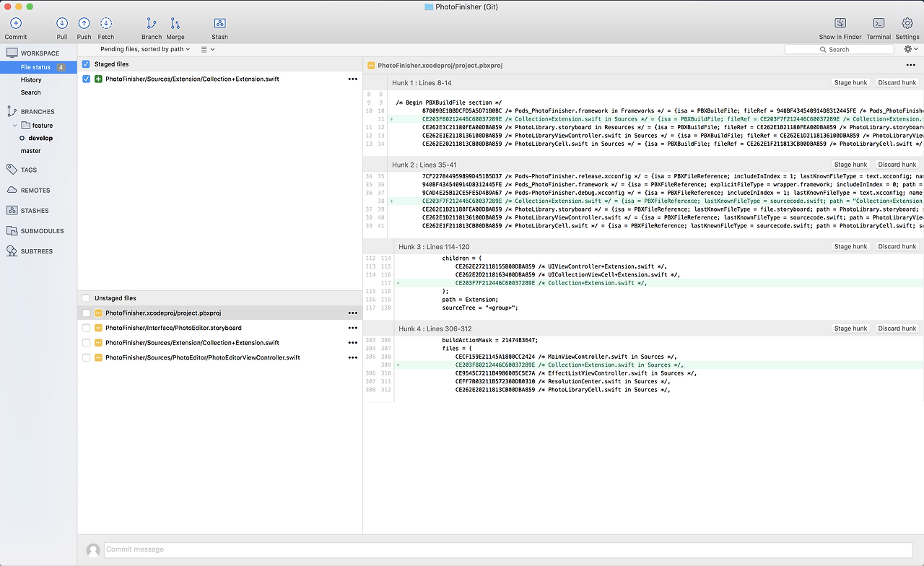Open more options for PhotoEditorViewController.swift
This screenshot has width=924, height=566.
coord(352,357)
